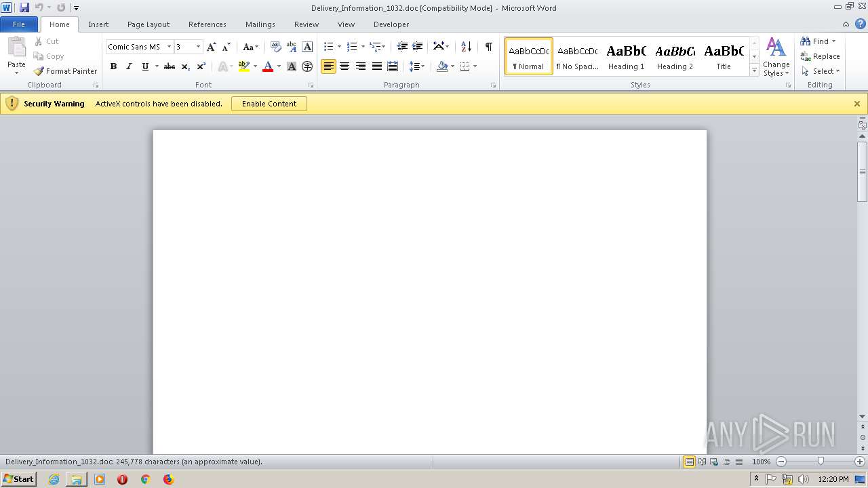Click the Replace button
This screenshot has width=868, height=488.
[821, 56]
